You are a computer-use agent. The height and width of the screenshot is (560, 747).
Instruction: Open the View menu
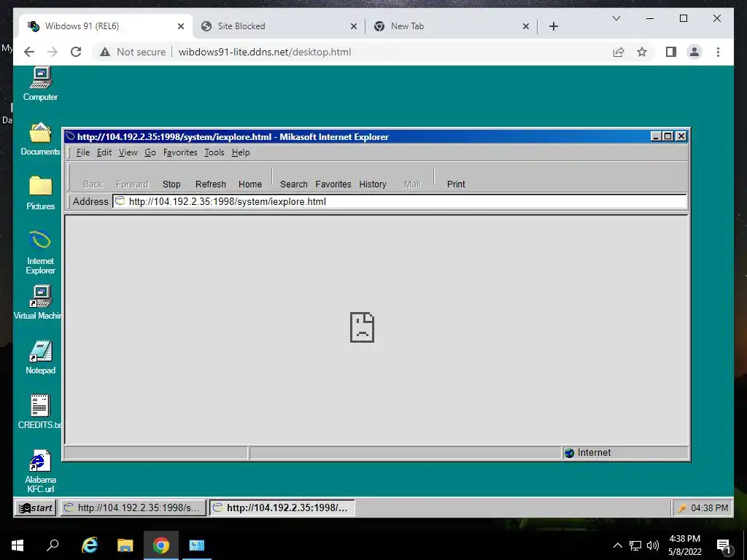(128, 152)
